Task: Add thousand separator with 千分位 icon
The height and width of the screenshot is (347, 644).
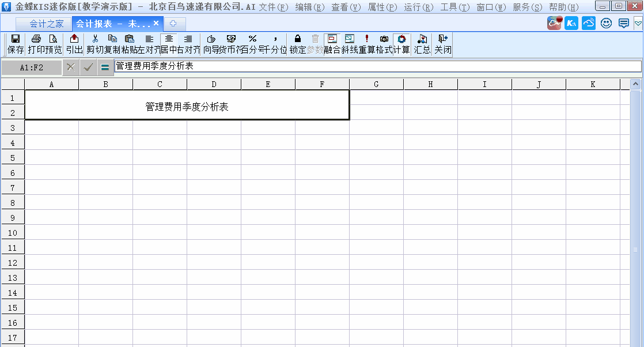Action: [275, 40]
